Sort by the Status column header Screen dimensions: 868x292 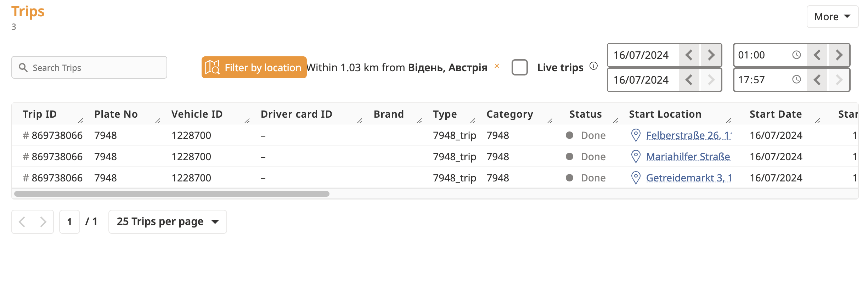tap(585, 114)
